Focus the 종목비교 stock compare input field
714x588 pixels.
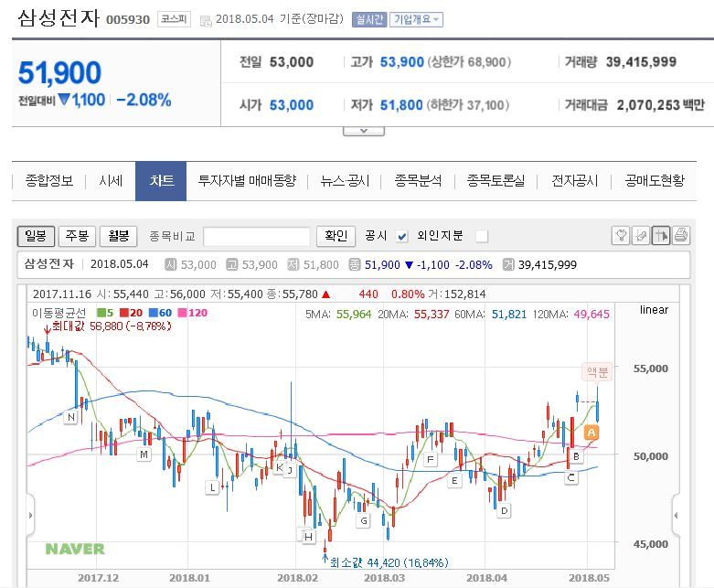click(257, 236)
